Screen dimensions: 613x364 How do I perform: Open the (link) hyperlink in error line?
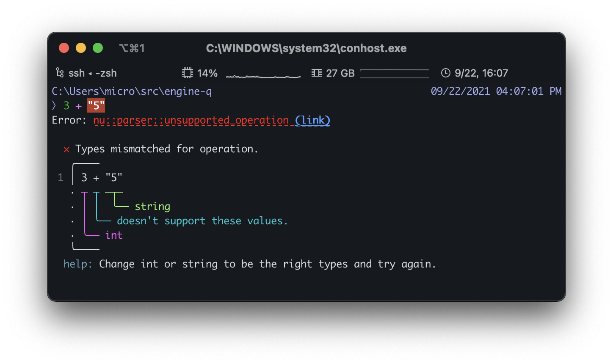312,120
